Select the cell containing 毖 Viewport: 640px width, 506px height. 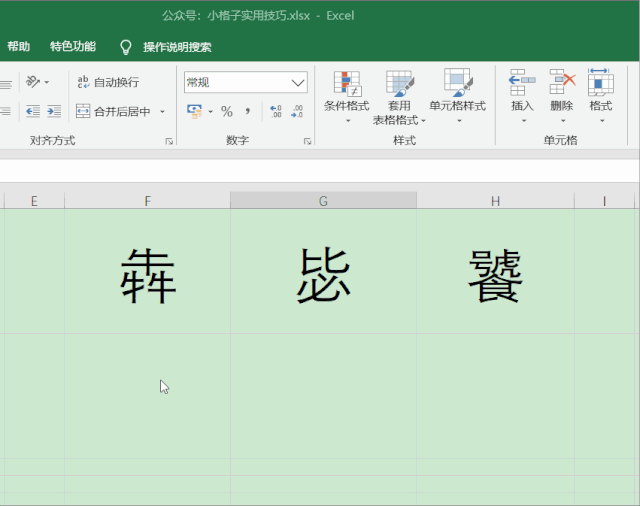coord(323,271)
